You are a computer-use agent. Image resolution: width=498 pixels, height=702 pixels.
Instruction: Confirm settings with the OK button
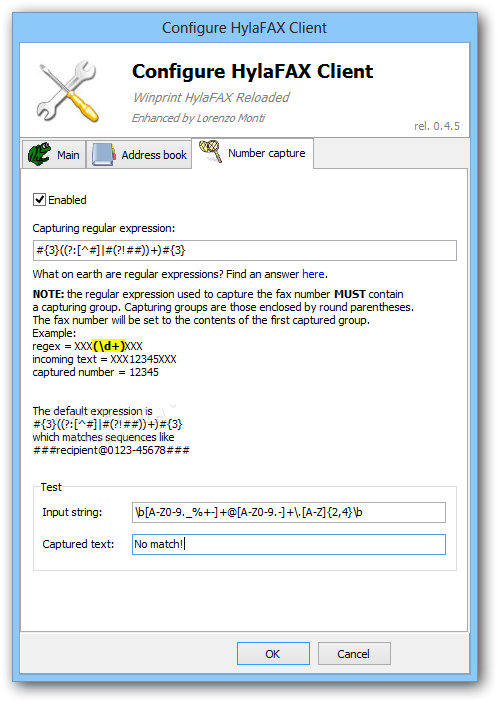pos(273,654)
